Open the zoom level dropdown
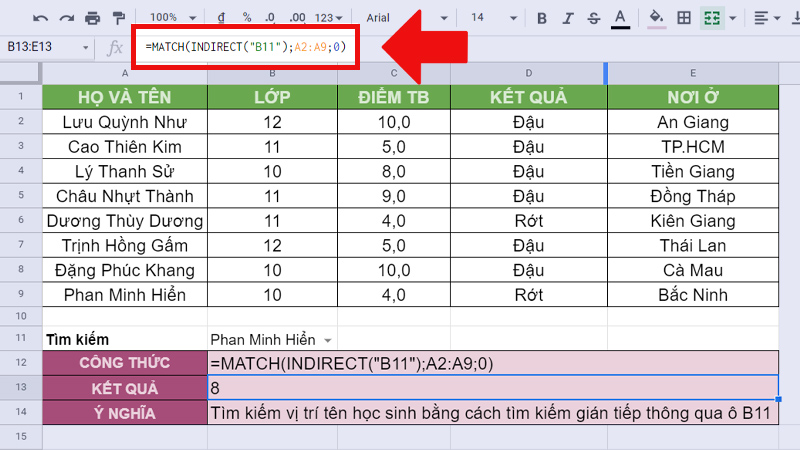The width and height of the screenshot is (800, 450). 173,17
